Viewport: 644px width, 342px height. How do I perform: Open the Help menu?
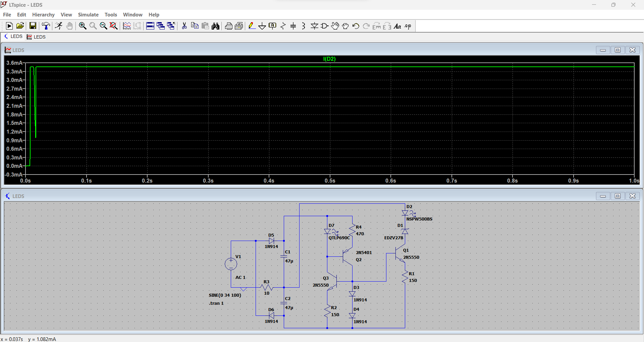point(154,15)
